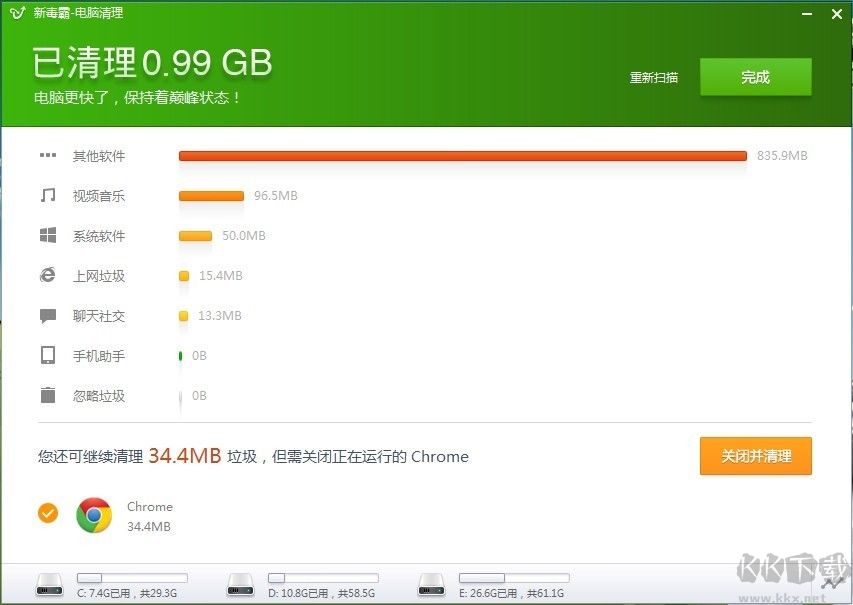Click the 835.9MB progress bar for 其他软件

pos(460,155)
